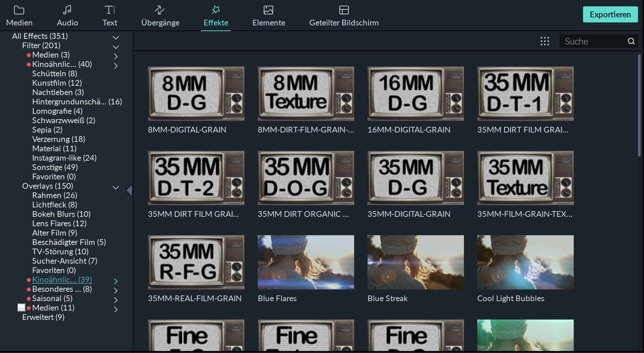
Task: Switch to the Medien tab label
Action: [19, 23]
